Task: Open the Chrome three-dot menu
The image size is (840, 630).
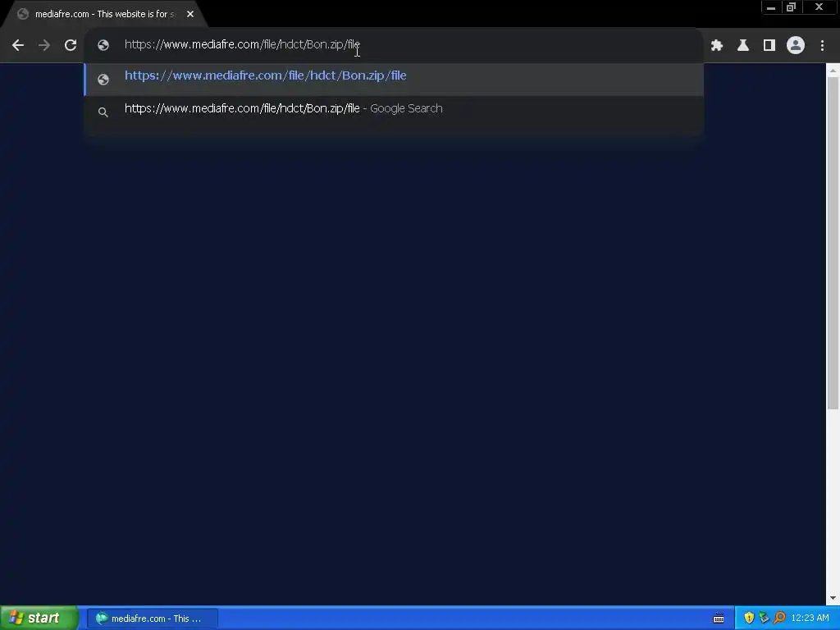Action: [x=822, y=46]
